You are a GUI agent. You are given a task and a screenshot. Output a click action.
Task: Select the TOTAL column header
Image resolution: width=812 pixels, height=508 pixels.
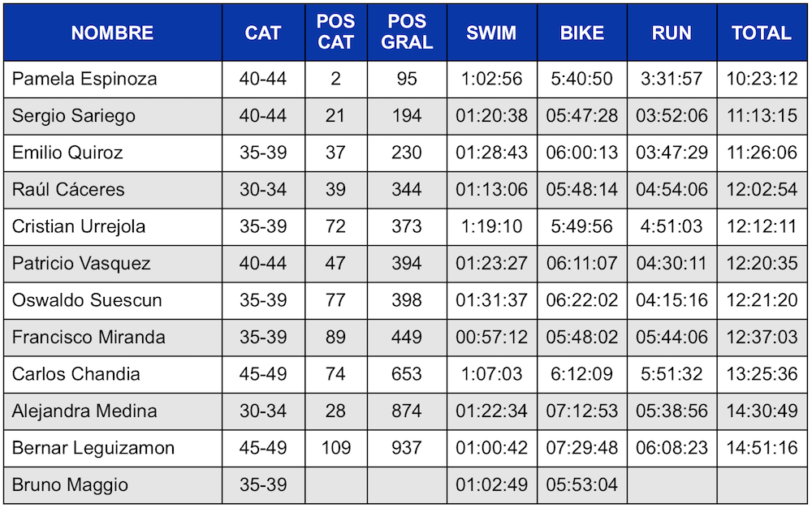pos(762,32)
